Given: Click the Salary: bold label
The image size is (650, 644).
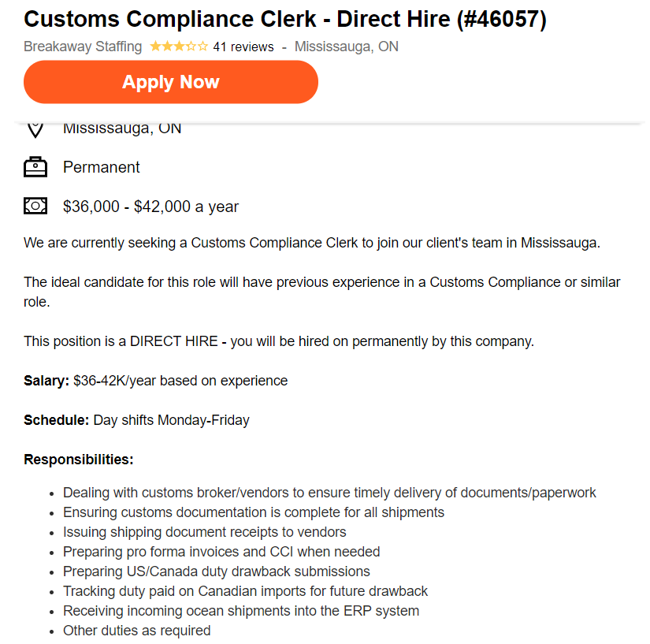Looking at the screenshot, I should pyautogui.click(x=46, y=380).
